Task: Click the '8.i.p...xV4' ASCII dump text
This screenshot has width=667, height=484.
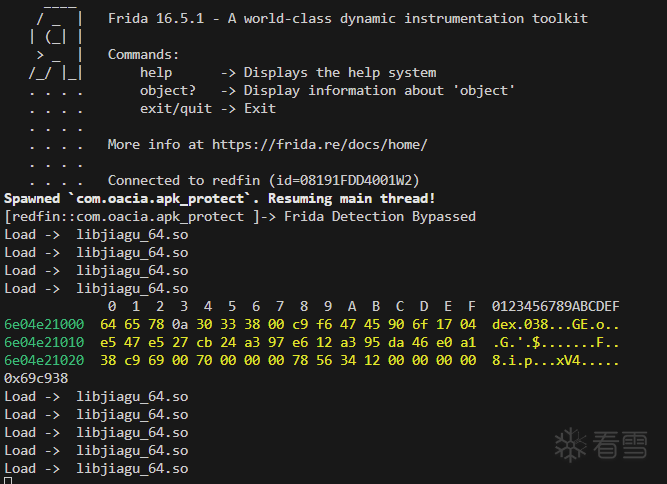Action: pyautogui.click(x=533, y=360)
